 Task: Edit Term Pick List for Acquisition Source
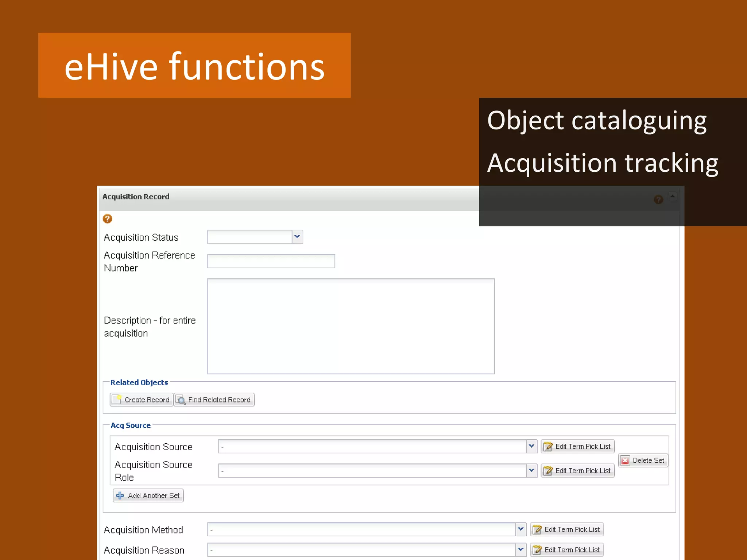coord(578,446)
